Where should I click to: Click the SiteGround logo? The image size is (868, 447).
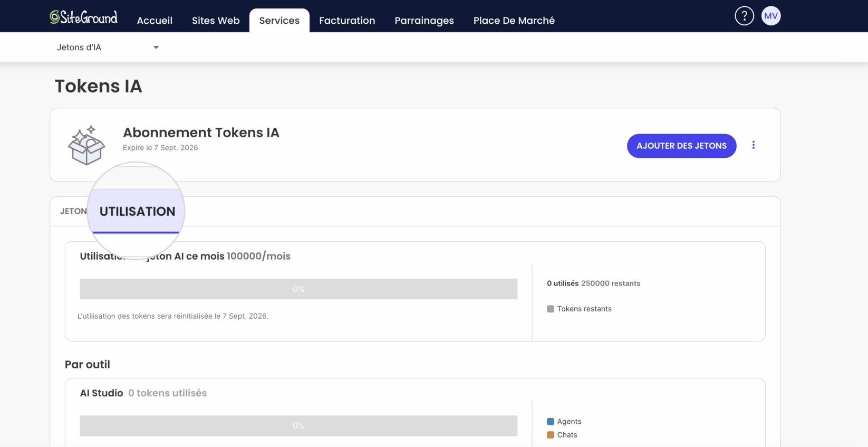click(x=83, y=17)
